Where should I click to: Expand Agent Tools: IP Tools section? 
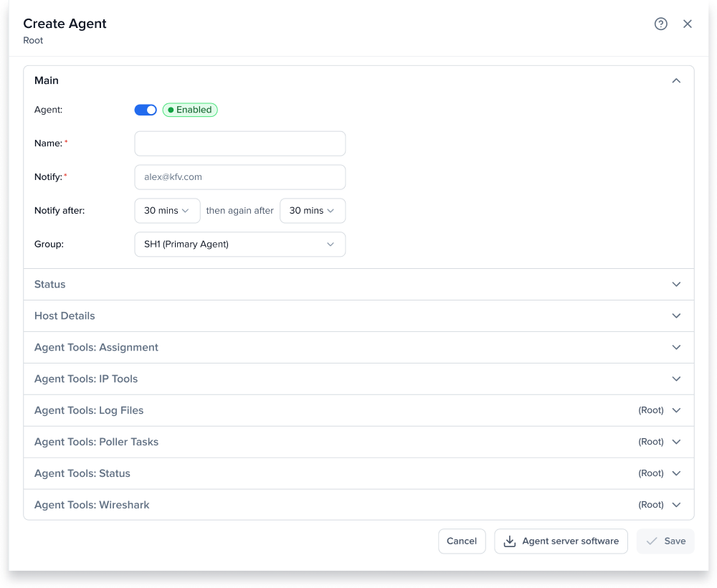pos(358,379)
